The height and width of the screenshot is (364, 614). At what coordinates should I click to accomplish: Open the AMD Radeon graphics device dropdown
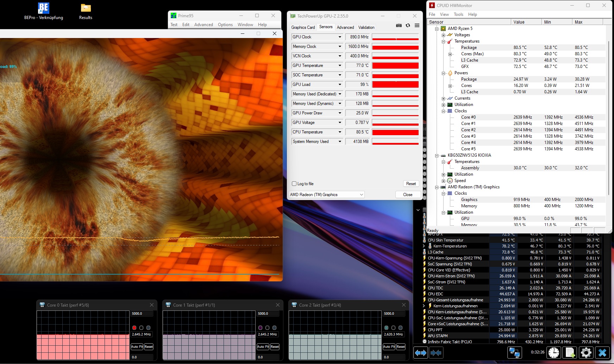pyautogui.click(x=361, y=195)
